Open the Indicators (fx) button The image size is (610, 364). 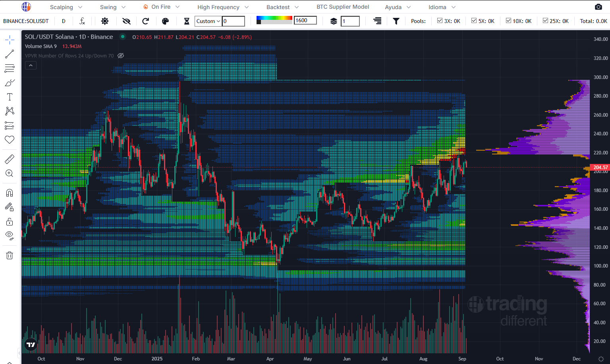(82, 21)
